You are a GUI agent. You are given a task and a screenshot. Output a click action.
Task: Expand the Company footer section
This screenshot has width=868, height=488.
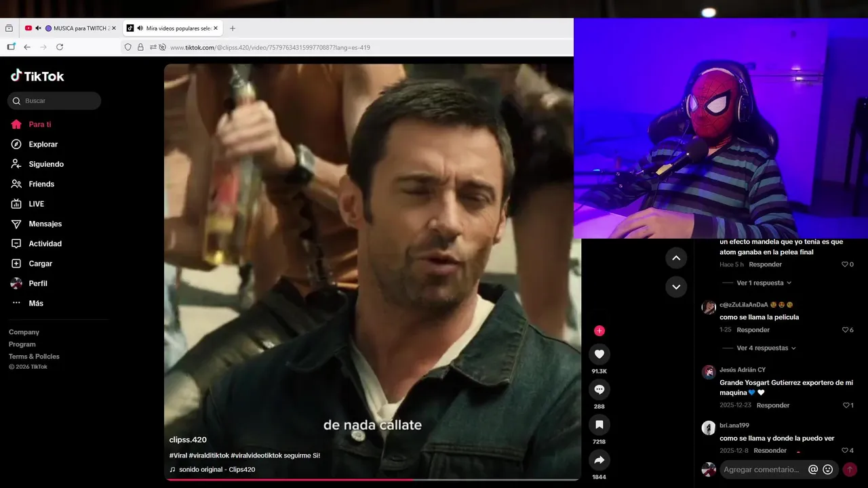click(x=24, y=332)
